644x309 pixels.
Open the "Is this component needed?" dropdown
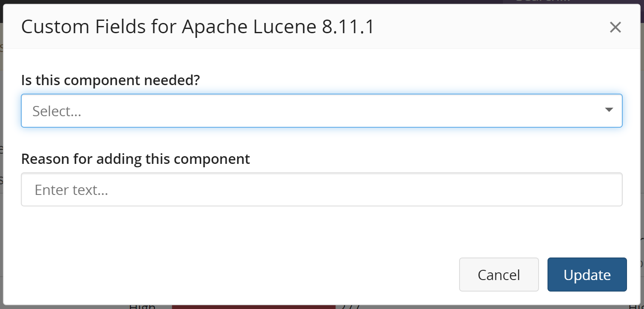(322, 111)
